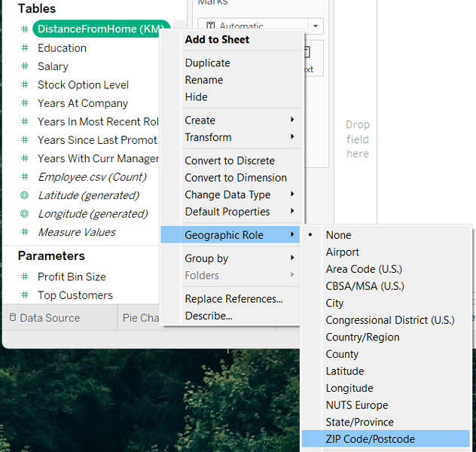Choose Convert to Dimension
476x452 pixels.
coord(236,178)
